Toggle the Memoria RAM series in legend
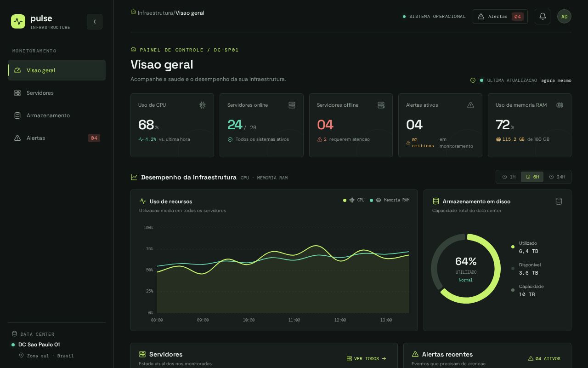 click(390, 200)
